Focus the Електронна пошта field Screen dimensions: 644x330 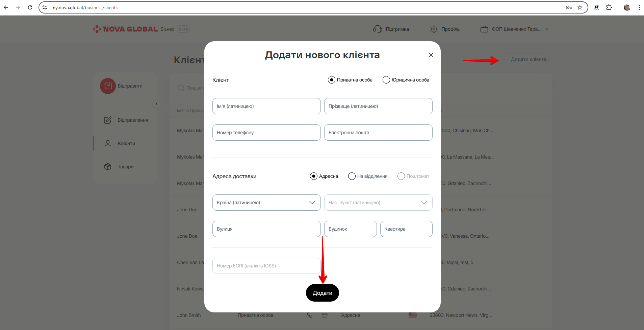click(x=378, y=133)
